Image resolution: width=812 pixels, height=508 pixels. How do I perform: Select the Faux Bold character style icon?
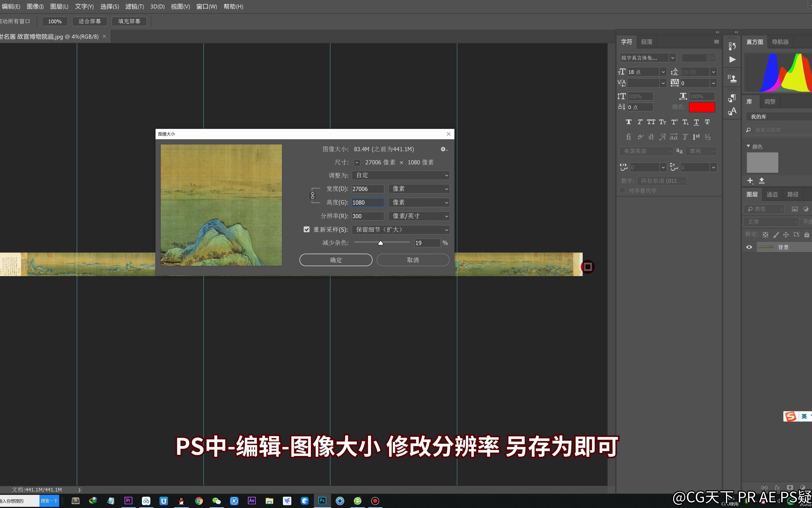click(629, 122)
